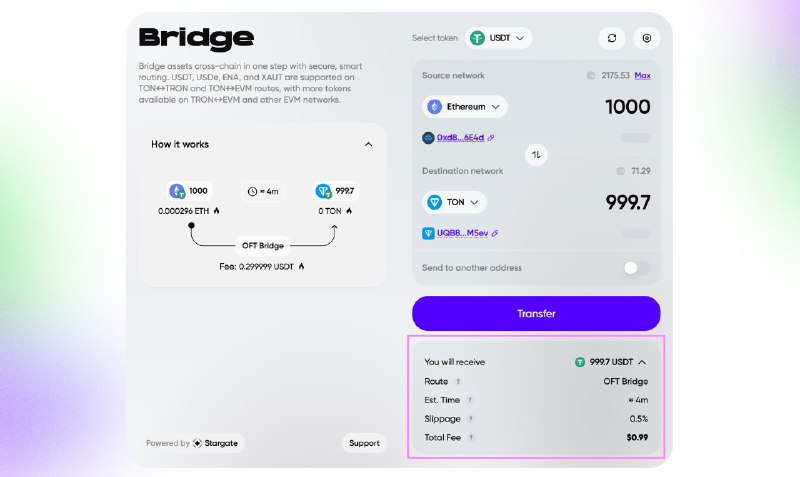Screen dimensions: 800x477
Task: Open the 0xd8...6E4d wallet address link
Action: click(x=460, y=138)
